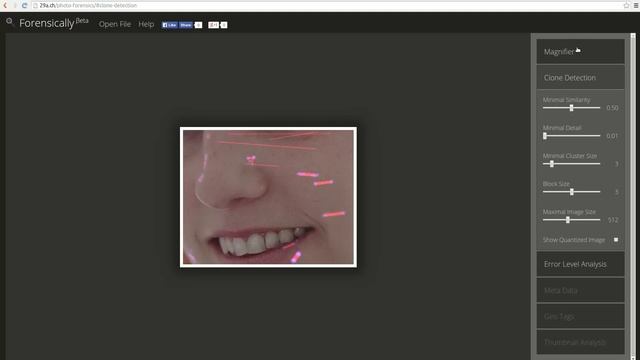Click the Facebook Share button
This screenshot has width=640, height=360.
[x=186, y=25]
